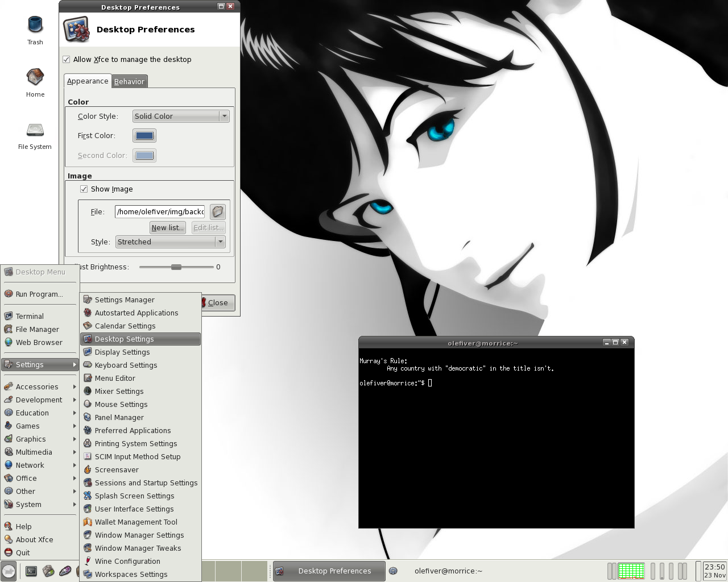Expand the Education submenu
This screenshot has height=582, width=728.
coord(40,413)
